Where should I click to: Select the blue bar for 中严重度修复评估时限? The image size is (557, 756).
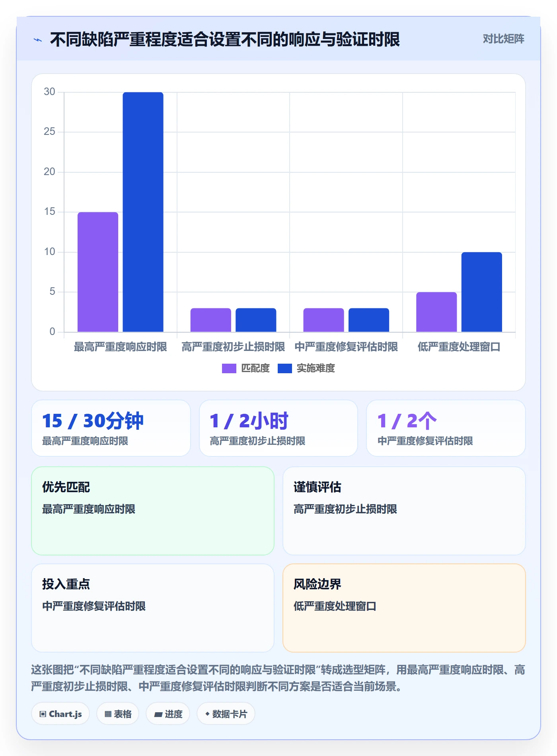click(x=369, y=320)
